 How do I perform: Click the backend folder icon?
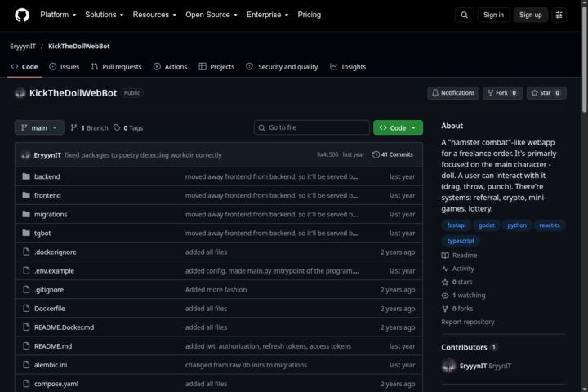click(x=26, y=176)
